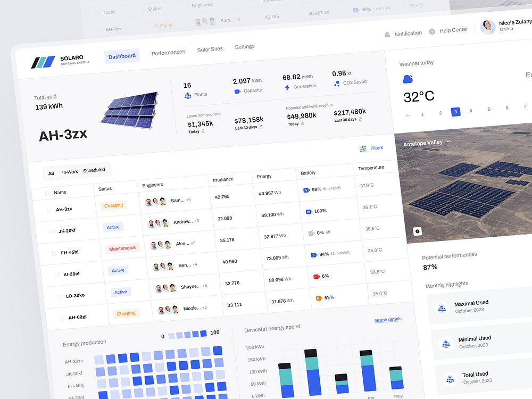This screenshot has height=399, width=532.
Task: Select the Scheduled filter tab
Action: tap(94, 170)
